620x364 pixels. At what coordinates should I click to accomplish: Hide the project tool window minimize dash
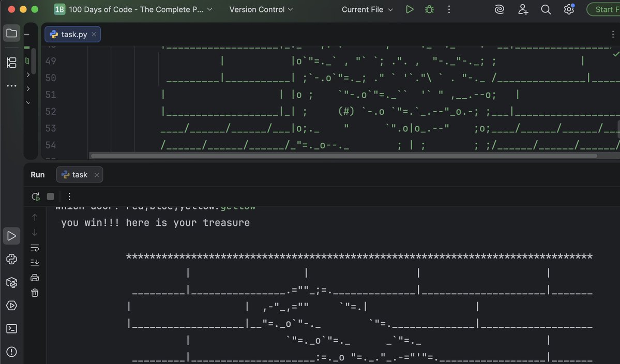(27, 35)
